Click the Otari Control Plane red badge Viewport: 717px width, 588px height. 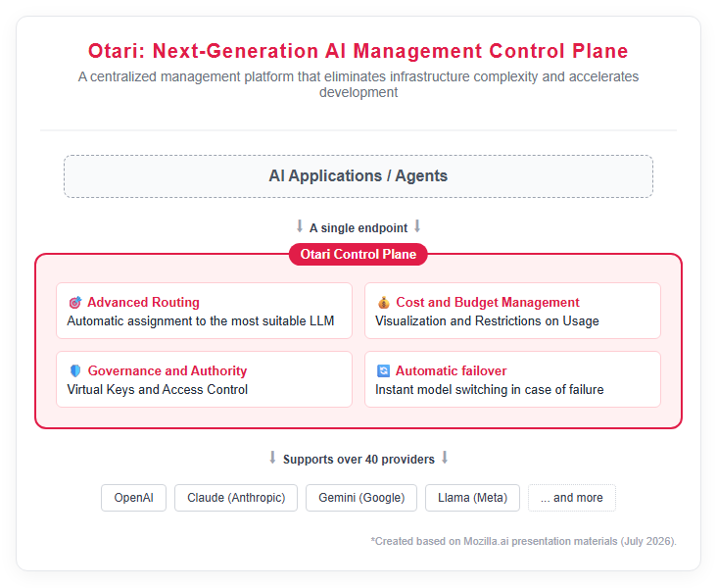[358, 254]
